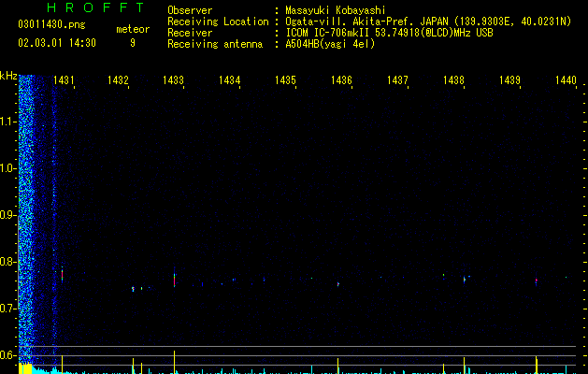Viewport: 588px width, 374px height.
Task: Click the 0.8 kHz axis label
Action: (x=8, y=262)
